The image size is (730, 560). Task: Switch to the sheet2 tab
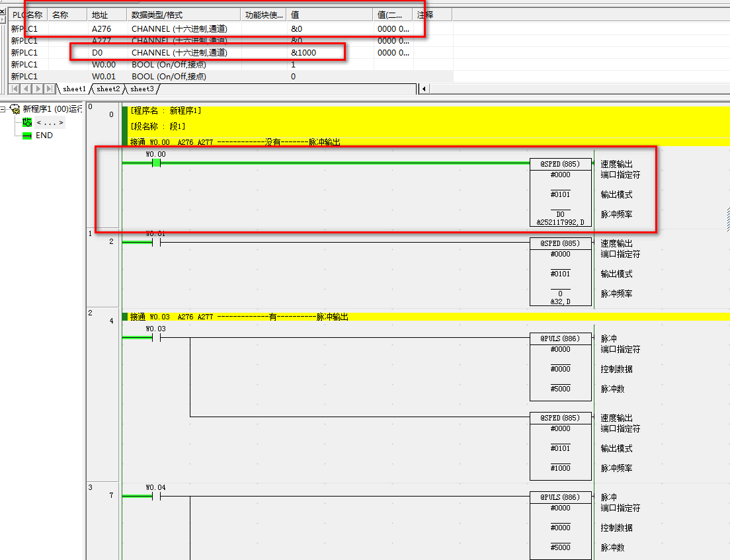[108, 89]
